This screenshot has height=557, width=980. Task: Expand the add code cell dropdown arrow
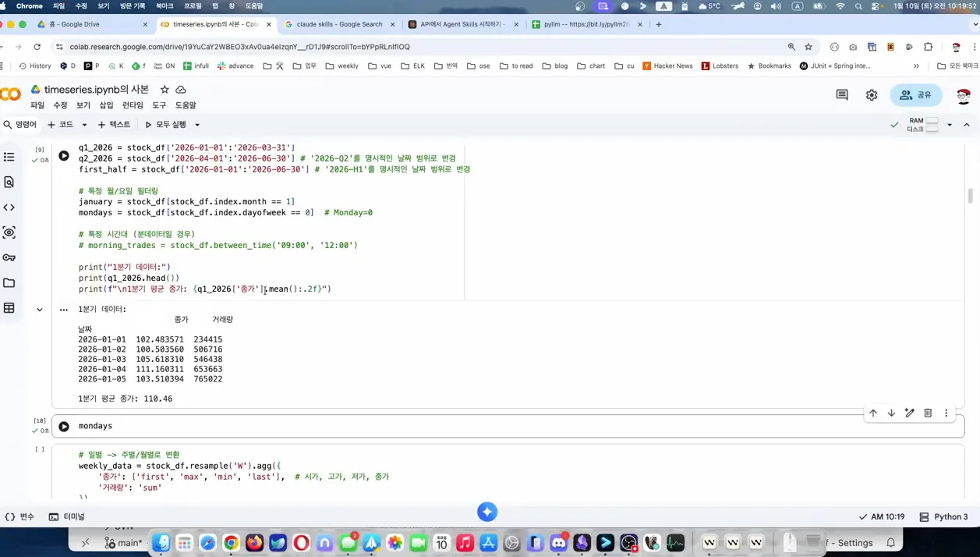point(84,125)
